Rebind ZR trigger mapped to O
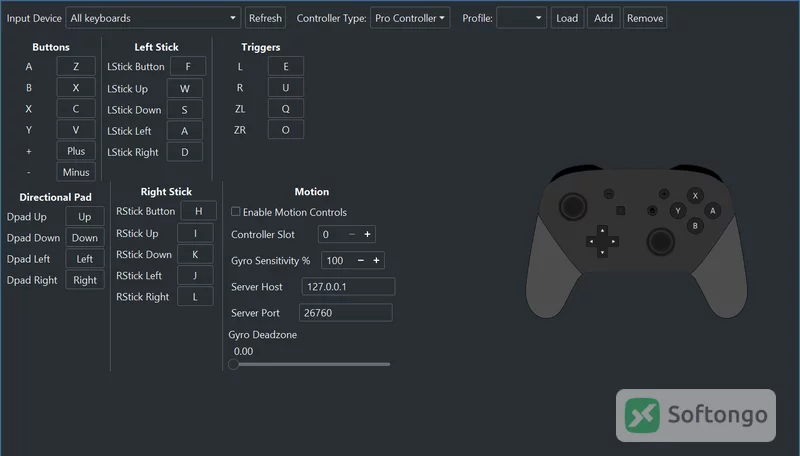 (x=286, y=130)
